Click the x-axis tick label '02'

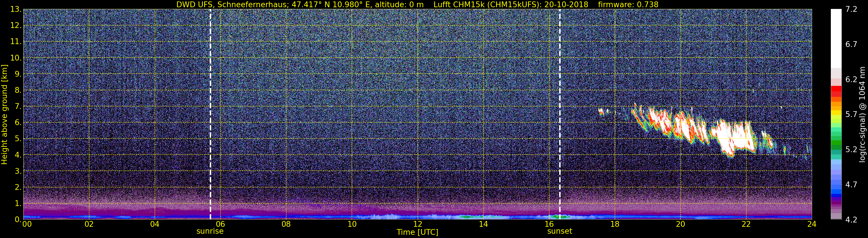tap(89, 224)
